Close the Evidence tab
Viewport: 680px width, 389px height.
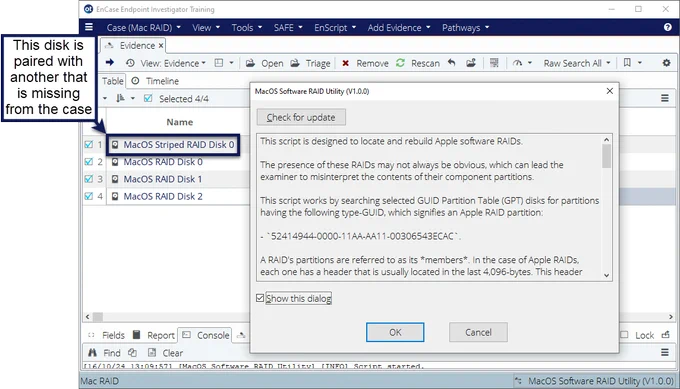pyautogui.click(x=161, y=46)
